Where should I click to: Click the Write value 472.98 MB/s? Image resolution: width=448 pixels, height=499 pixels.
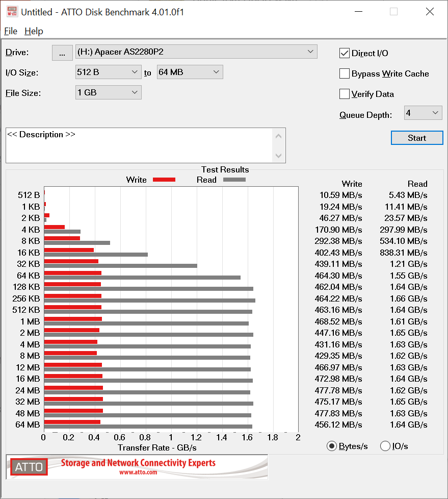coord(338,379)
